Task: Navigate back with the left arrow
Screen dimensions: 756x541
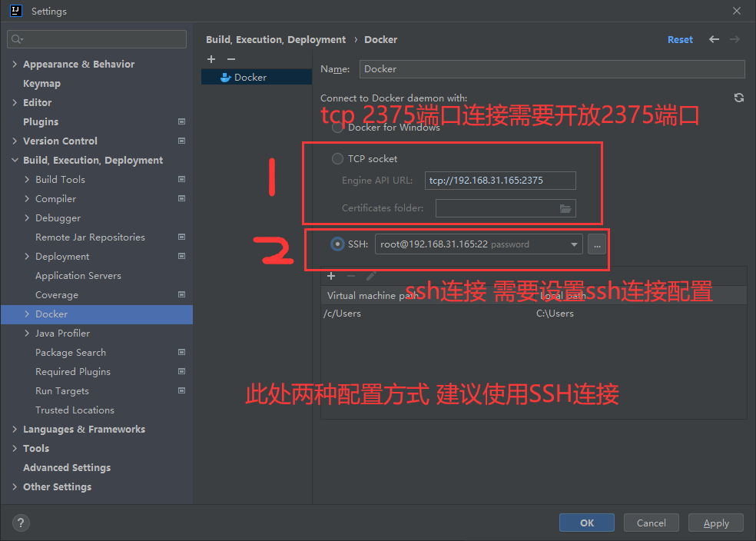Action: coord(714,39)
